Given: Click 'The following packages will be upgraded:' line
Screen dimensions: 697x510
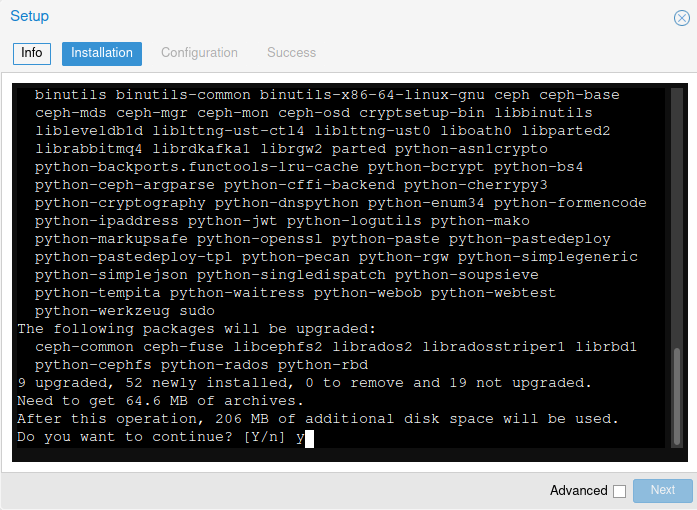Looking at the screenshot, I should [196, 329].
